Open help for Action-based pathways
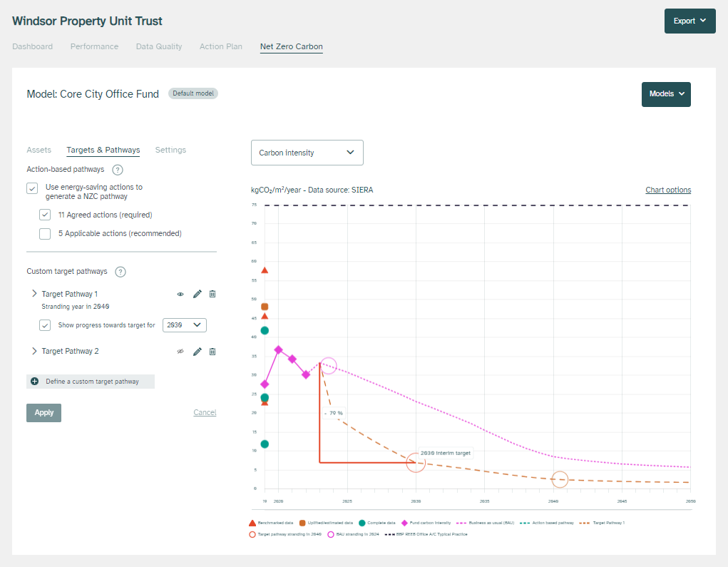This screenshot has height=567, width=728. coord(118,170)
